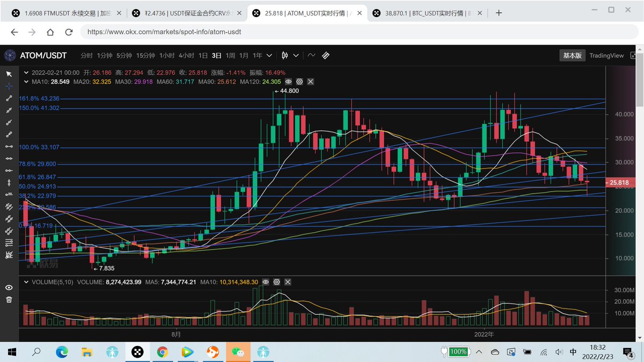Select the 3日 interval
Screen dimensions: 644x362
pos(217,55)
